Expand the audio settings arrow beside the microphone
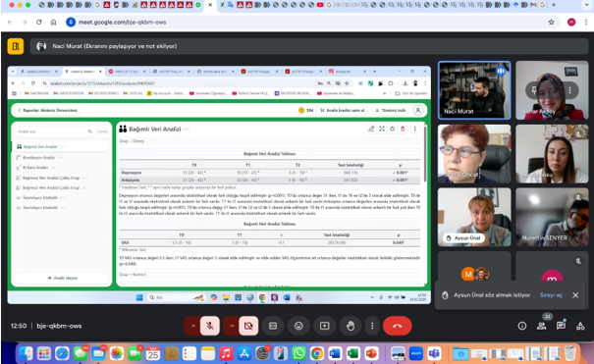The height and width of the screenshot is (364, 594). coord(192,326)
